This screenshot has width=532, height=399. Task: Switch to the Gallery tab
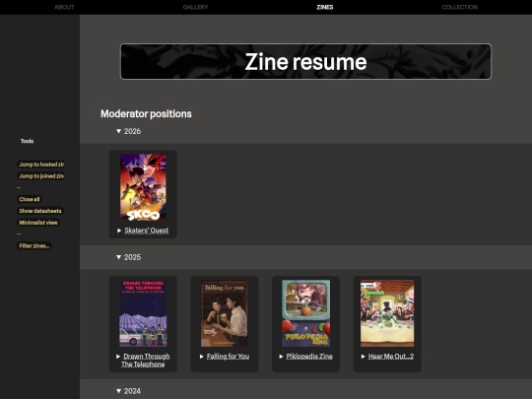pos(195,7)
